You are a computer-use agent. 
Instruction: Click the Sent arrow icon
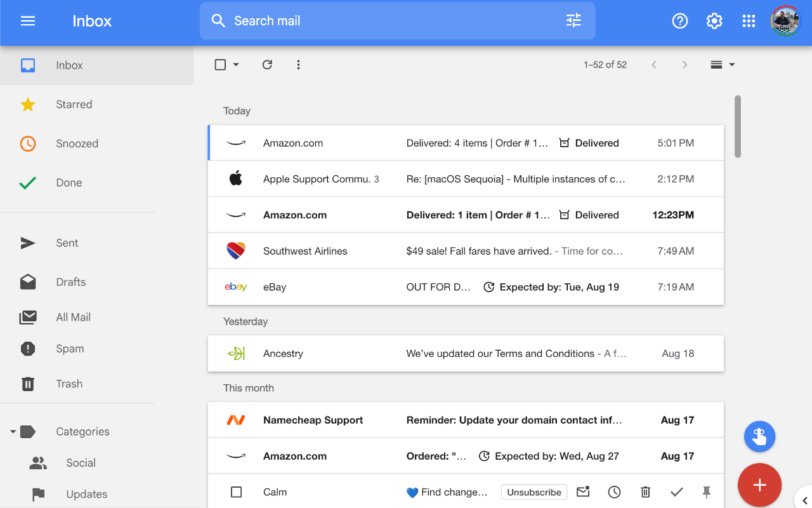[x=28, y=243]
